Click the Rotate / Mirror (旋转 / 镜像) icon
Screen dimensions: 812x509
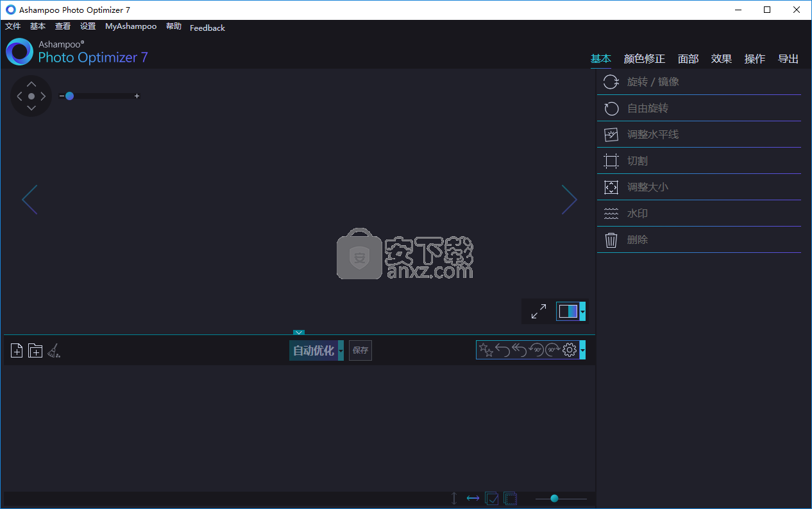(x=611, y=82)
